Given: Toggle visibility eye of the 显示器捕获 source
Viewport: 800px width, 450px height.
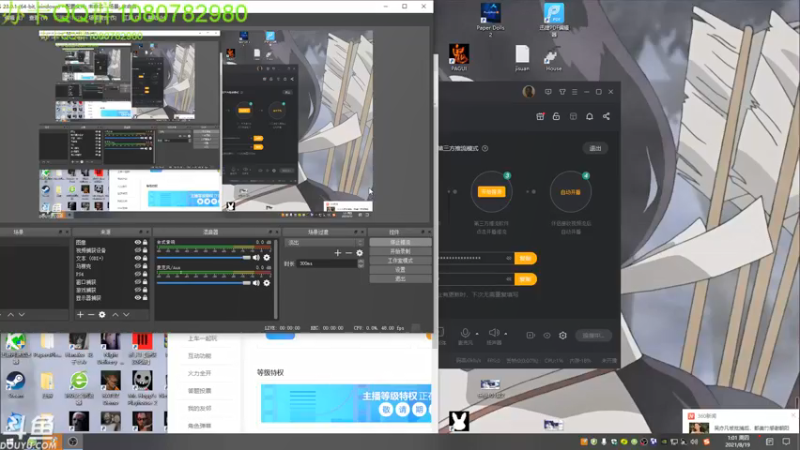Looking at the screenshot, I should click(x=137, y=297).
